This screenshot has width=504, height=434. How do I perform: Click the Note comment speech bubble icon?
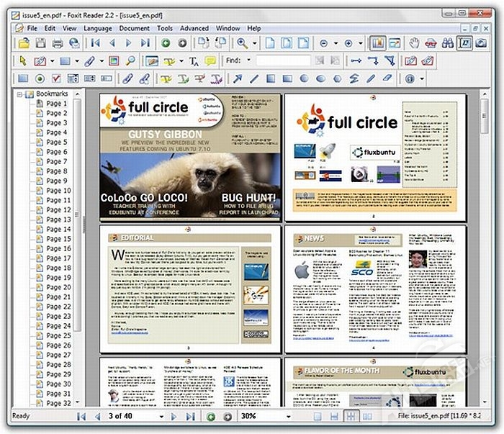pyautogui.click(x=210, y=61)
